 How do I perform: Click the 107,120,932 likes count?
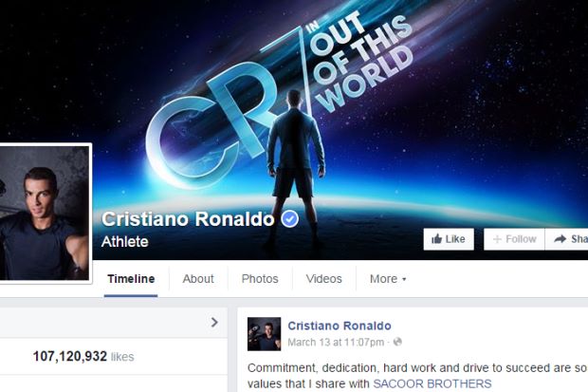[x=83, y=356]
